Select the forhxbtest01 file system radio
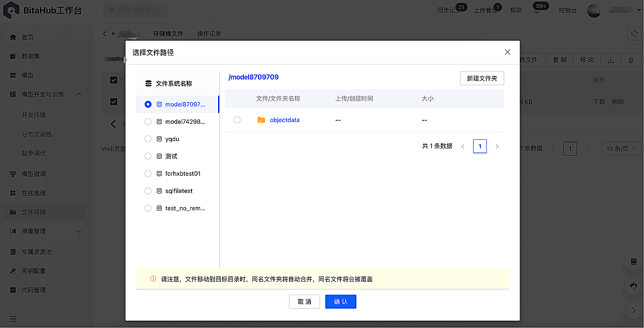 (148, 174)
